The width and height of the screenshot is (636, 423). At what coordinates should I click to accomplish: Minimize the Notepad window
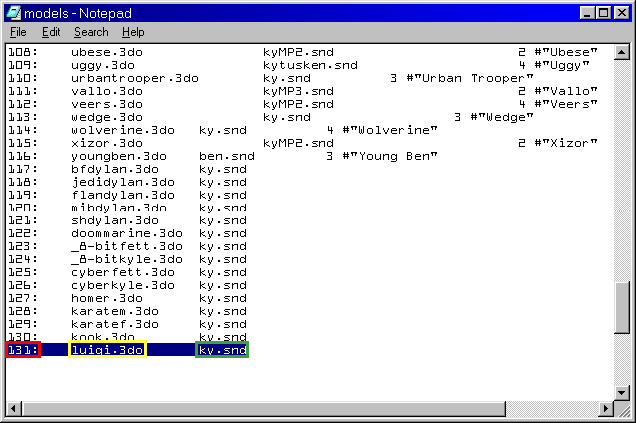click(x=587, y=13)
